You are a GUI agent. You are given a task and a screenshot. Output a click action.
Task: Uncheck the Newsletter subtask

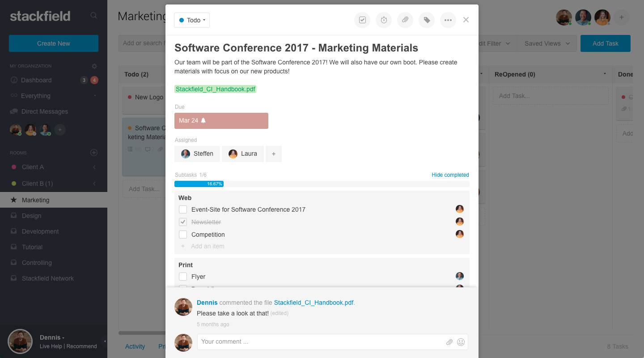point(183,222)
